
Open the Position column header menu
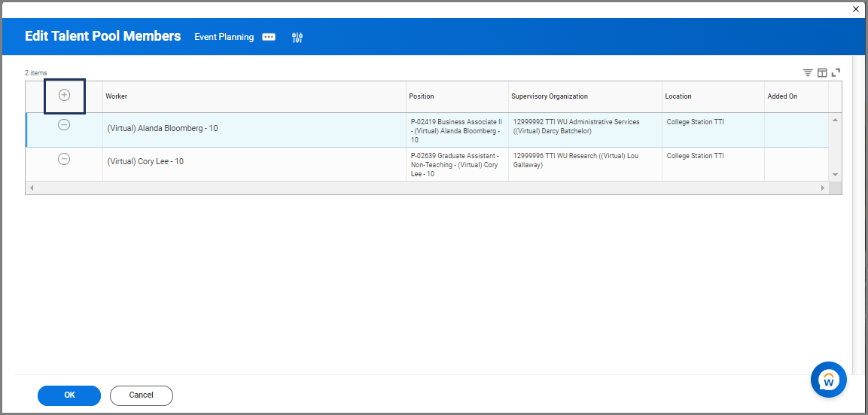tap(422, 96)
